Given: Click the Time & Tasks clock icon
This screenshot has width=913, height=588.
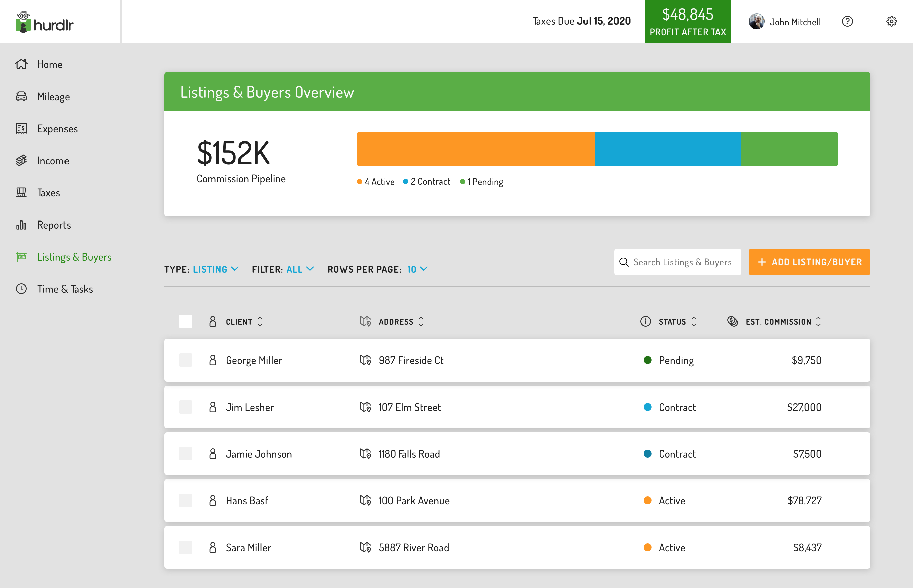Looking at the screenshot, I should click(21, 289).
